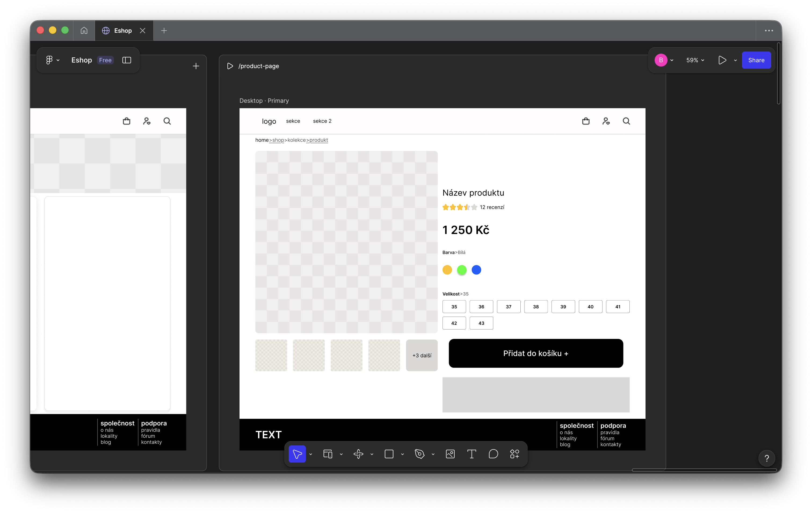This screenshot has height=513, width=812.
Task: Select size 43 option
Action: pos(481,323)
